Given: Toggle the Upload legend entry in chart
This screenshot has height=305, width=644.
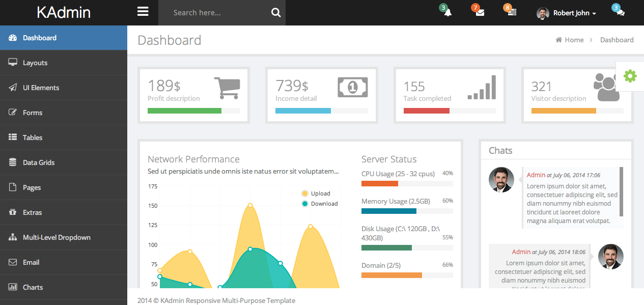Looking at the screenshot, I should (316, 193).
